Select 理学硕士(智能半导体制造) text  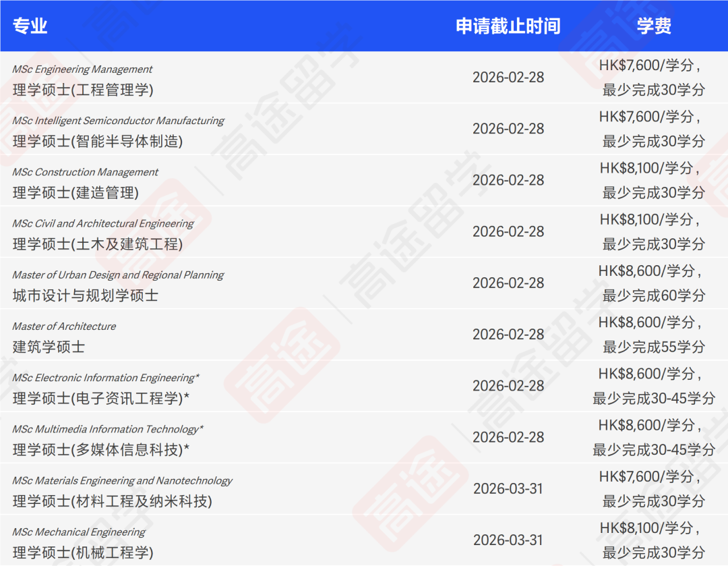point(98,141)
